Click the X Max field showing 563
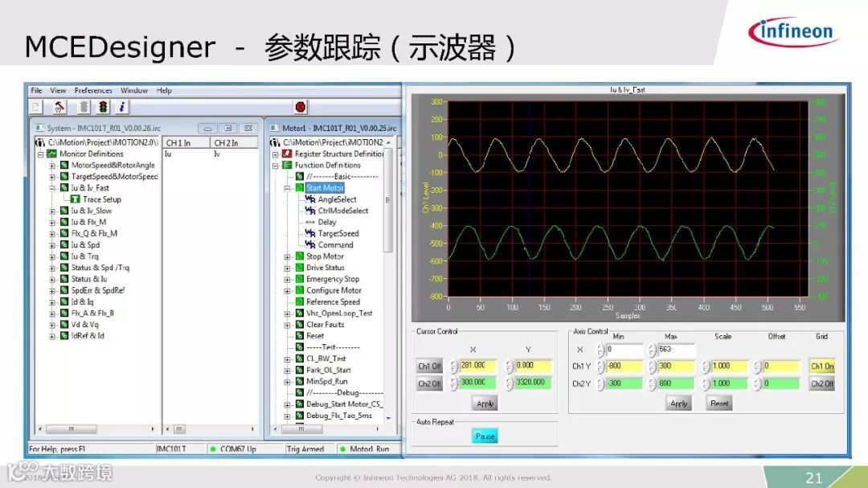The width and height of the screenshot is (868, 488). (x=676, y=350)
